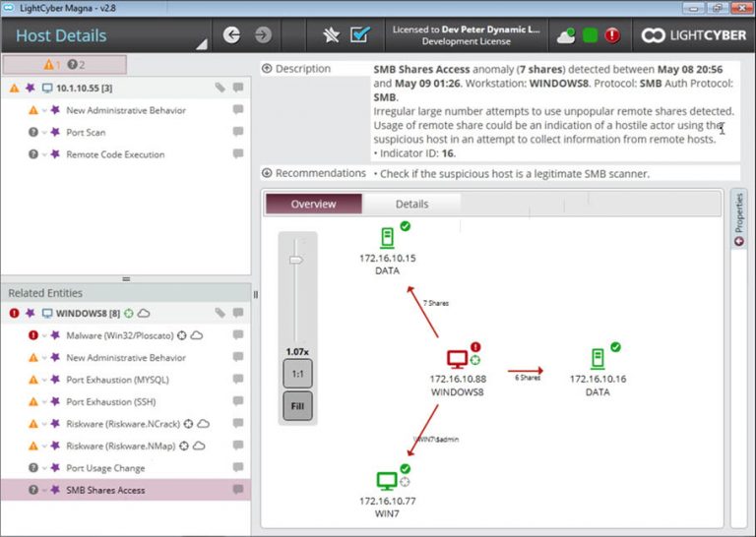Expand dropdown arrow beside Port Exhaustion (SSH)

pos(44,401)
